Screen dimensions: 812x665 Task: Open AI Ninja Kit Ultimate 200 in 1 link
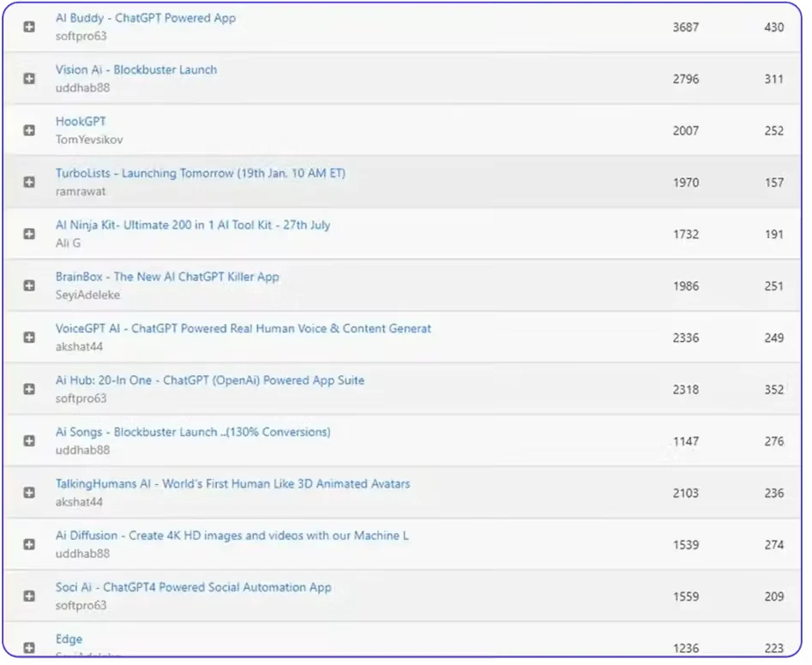click(x=193, y=225)
